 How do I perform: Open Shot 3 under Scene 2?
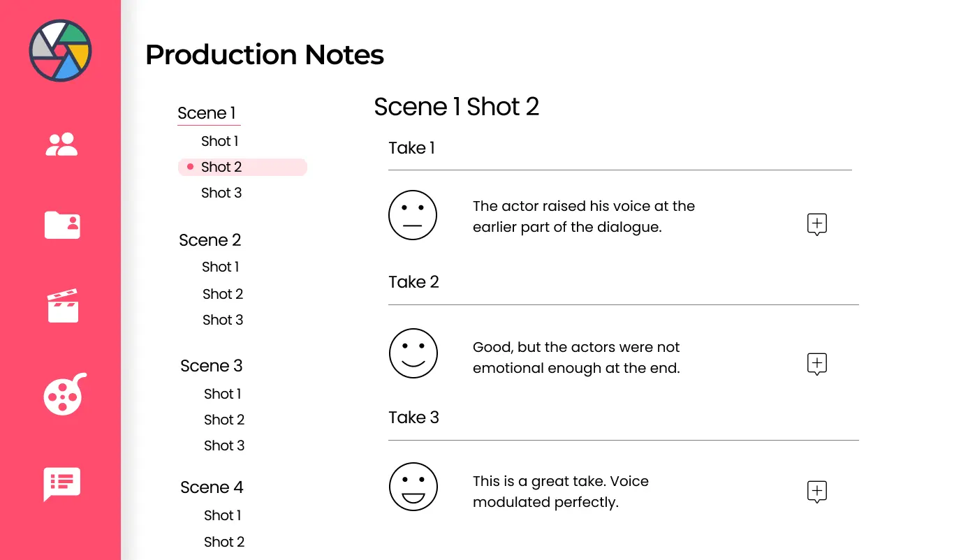(223, 320)
